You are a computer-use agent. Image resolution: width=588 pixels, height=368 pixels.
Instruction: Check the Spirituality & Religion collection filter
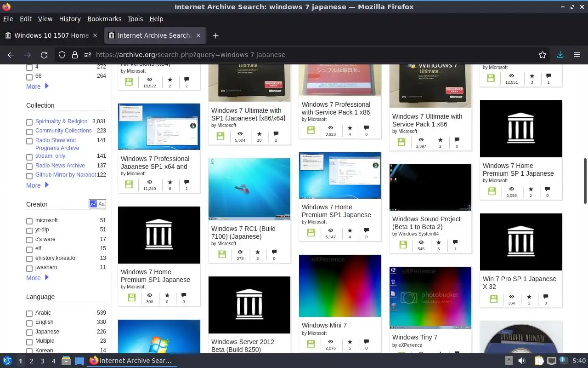[29, 122]
